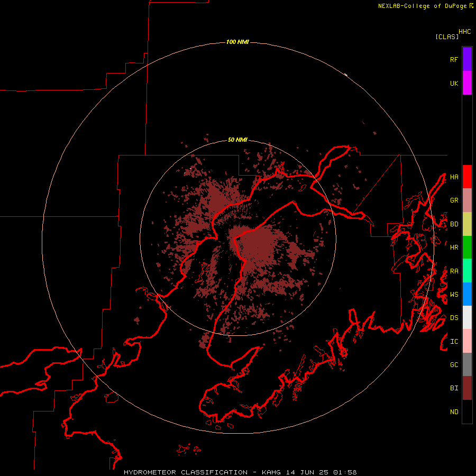Click the IC legend label
The width and height of the screenshot is (476, 476).
454,342
